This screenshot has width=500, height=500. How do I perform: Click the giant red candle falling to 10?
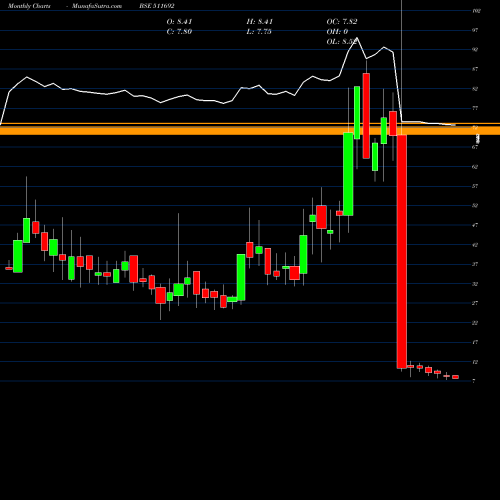point(402,252)
